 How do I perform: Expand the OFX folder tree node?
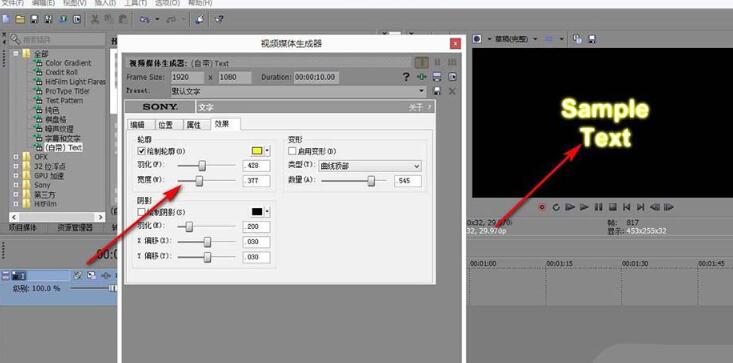[x=15, y=157]
